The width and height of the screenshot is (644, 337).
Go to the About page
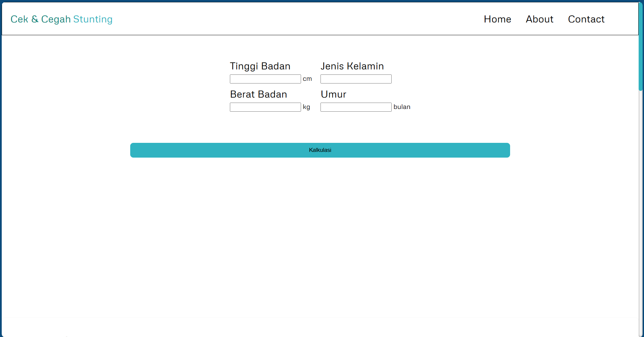coord(539,19)
